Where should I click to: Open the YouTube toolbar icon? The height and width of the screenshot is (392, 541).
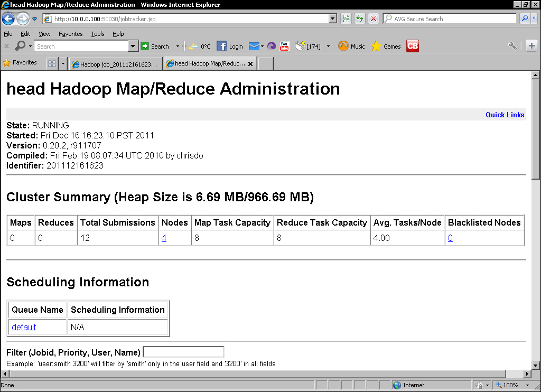pos(284,46)
